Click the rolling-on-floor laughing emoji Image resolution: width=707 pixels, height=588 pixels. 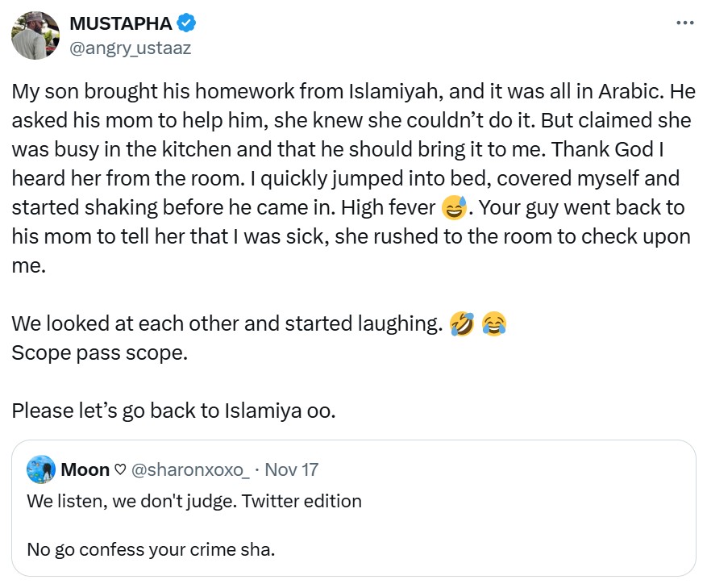point(463,324)
